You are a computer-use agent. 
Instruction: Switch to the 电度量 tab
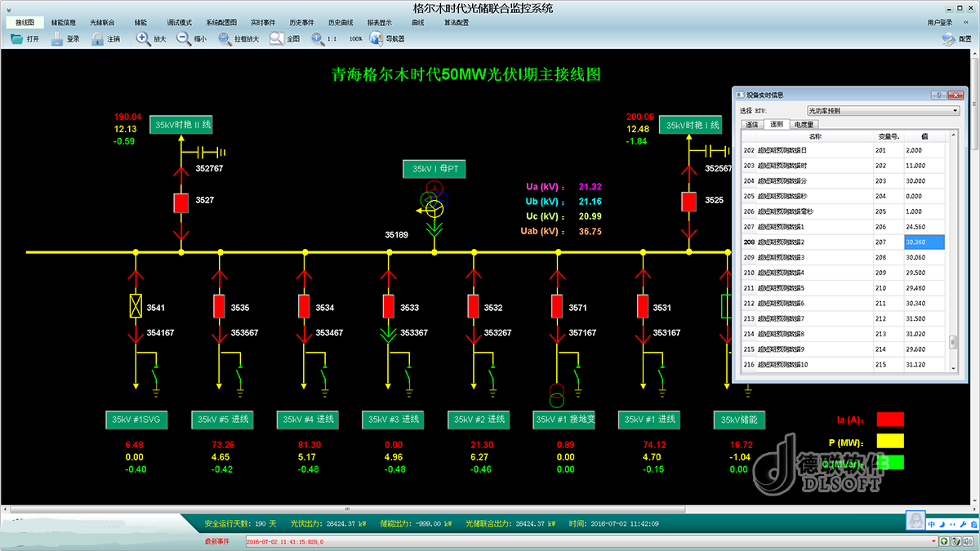[x=804, y=124]
